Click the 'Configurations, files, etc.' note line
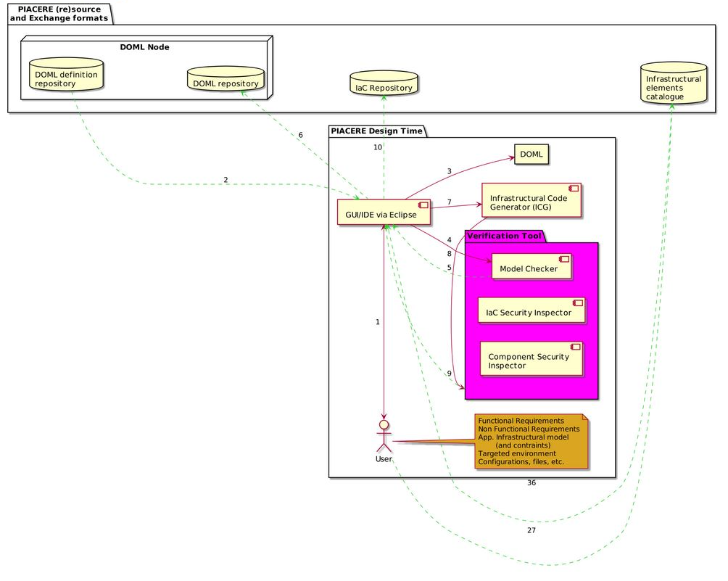 521,461
